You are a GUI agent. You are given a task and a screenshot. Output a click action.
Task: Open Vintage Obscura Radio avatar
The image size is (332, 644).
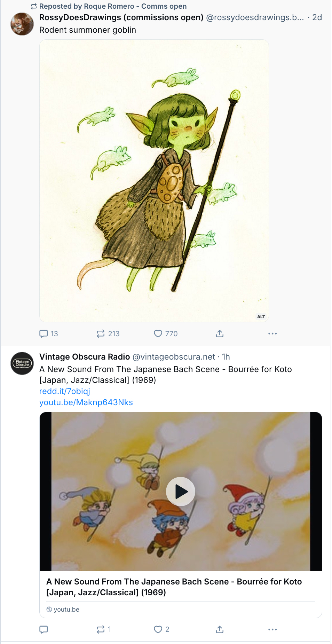point(22,363)
